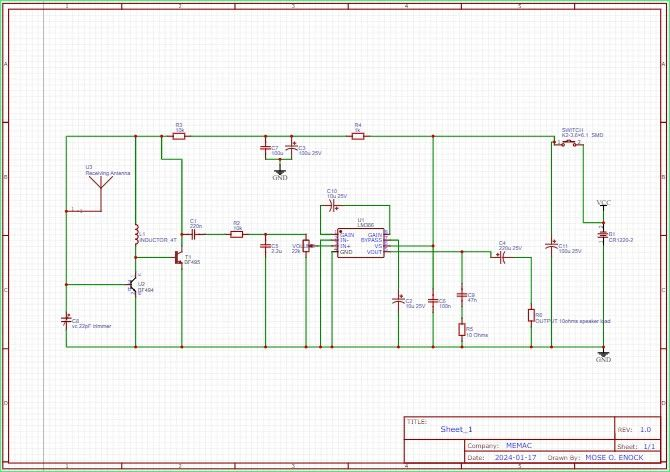Click the company name 'MEMAC'
This screenshot has height=472, width=670.
click(519, 446)
